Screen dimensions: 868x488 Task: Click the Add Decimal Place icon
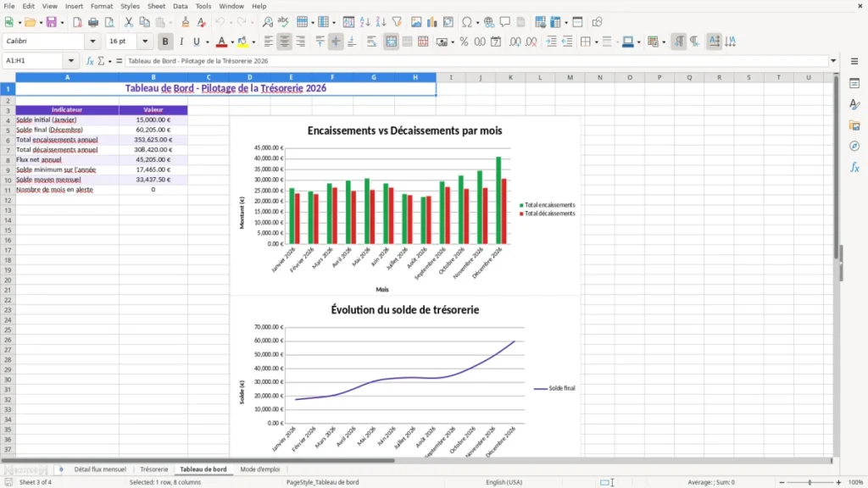coord(515,42)
